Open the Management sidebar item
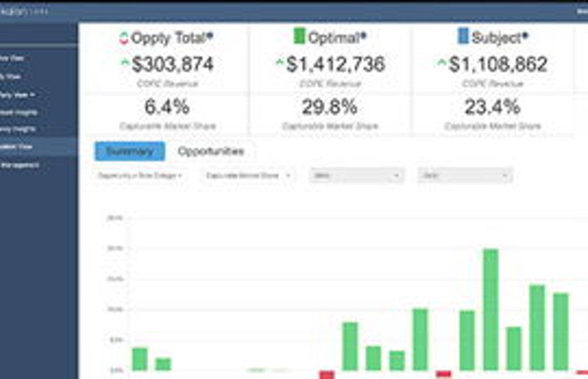 point(19,165)
